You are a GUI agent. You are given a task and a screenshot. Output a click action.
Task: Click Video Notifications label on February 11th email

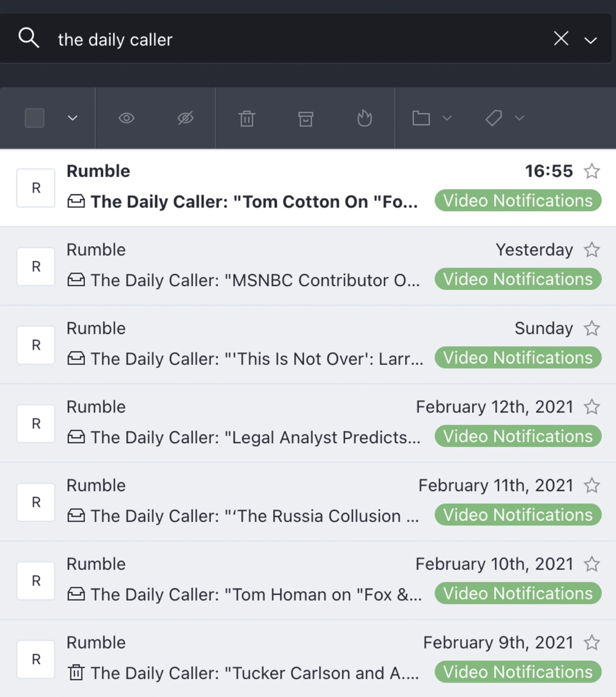coord(518,515)
